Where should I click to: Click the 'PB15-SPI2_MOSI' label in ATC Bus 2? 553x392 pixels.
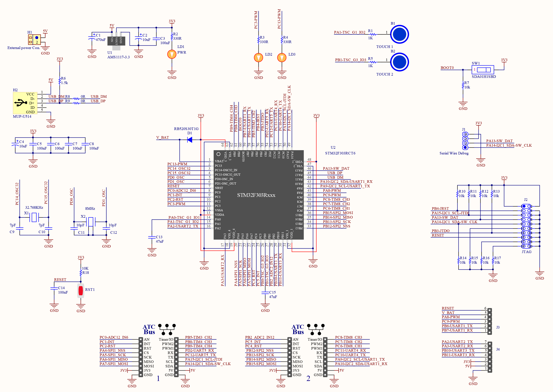click(x=261, y=364)
